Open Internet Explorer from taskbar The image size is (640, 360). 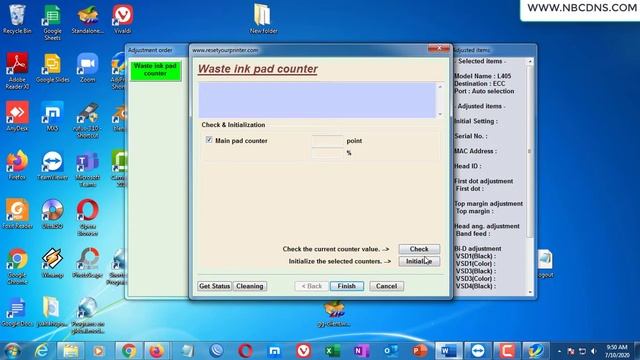(x=42, y=351)
